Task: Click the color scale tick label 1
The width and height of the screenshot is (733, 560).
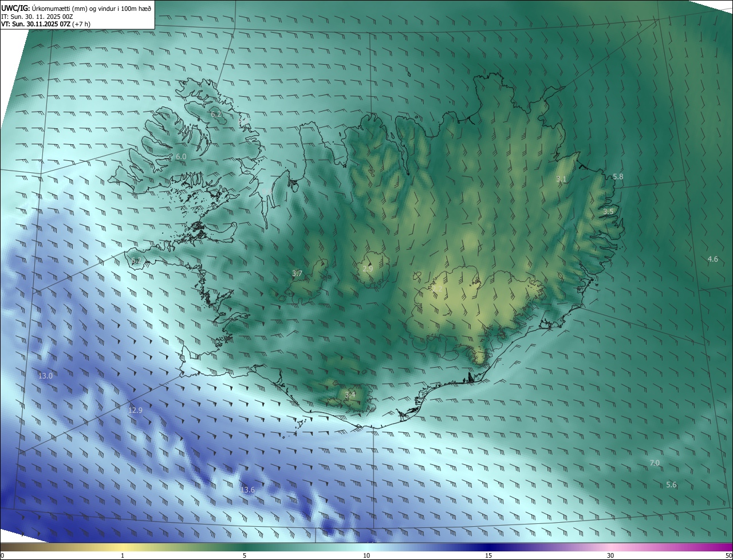Action: tap(123, 555)
